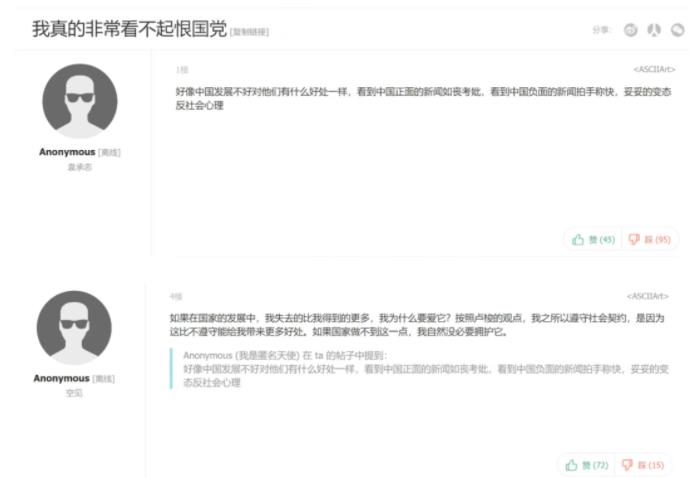The image size is (700, 478).
Task: Click the thread title 我真的非常看不起恨国党
Action: tap(129, 30)
